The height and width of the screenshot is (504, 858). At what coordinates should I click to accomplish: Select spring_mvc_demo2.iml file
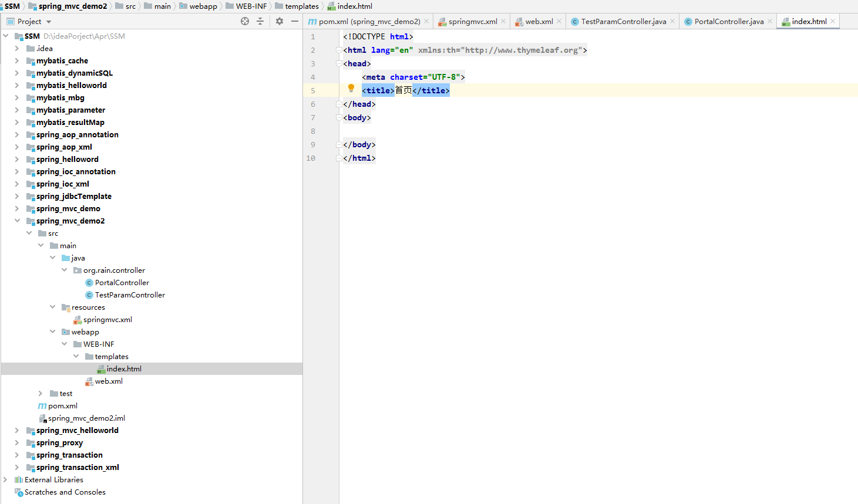[x=86, y=418]
